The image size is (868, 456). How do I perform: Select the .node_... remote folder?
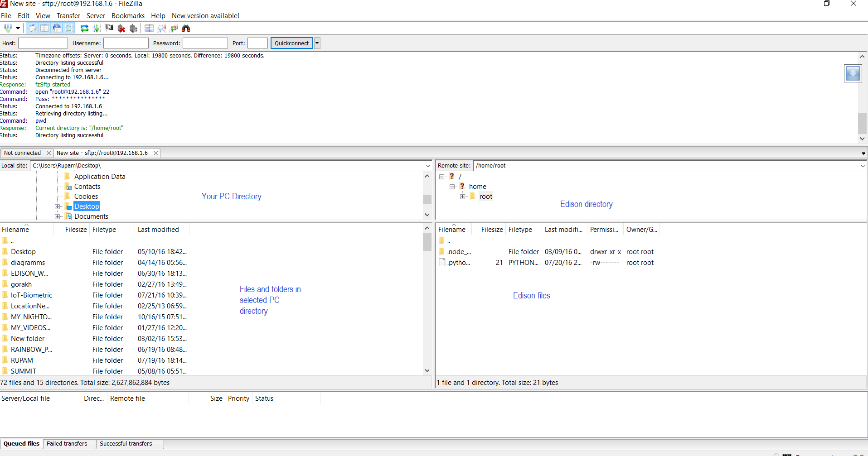pyautogui.click(x=459, y=252)
